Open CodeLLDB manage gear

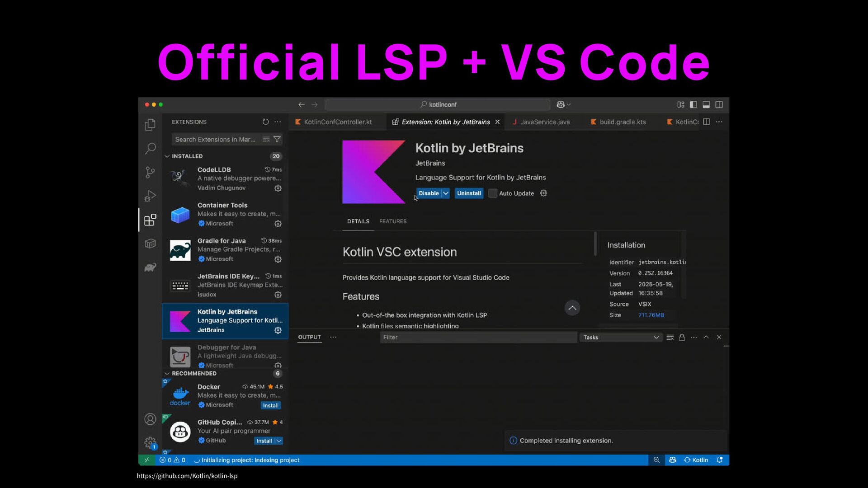click(x=278, y=188)
